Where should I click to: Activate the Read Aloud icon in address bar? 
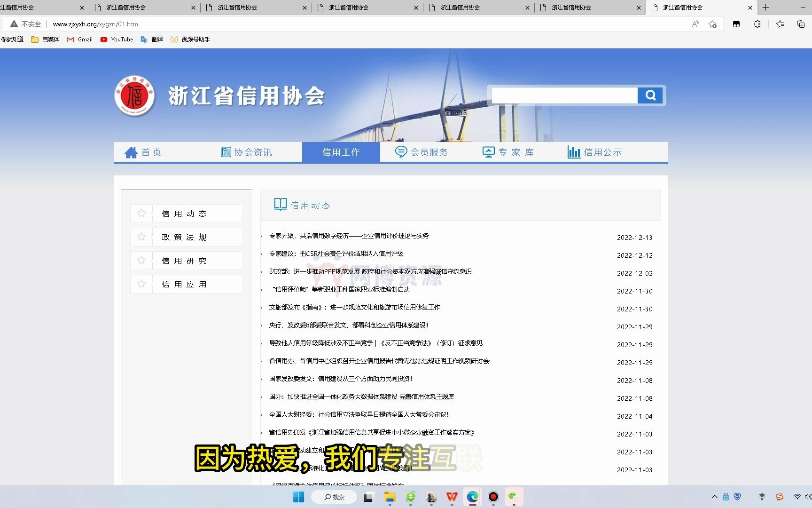[695, 24]
